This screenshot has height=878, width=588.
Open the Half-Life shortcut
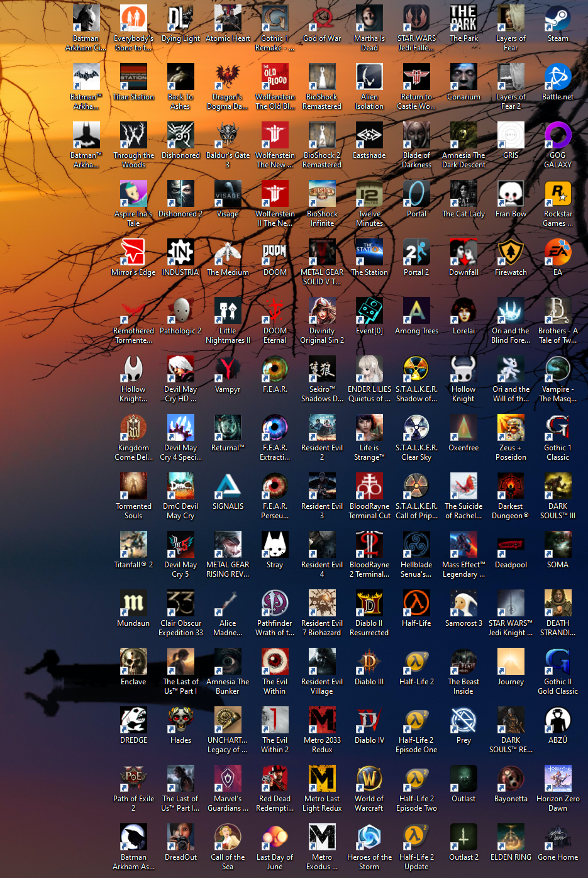tap(416, 603)
